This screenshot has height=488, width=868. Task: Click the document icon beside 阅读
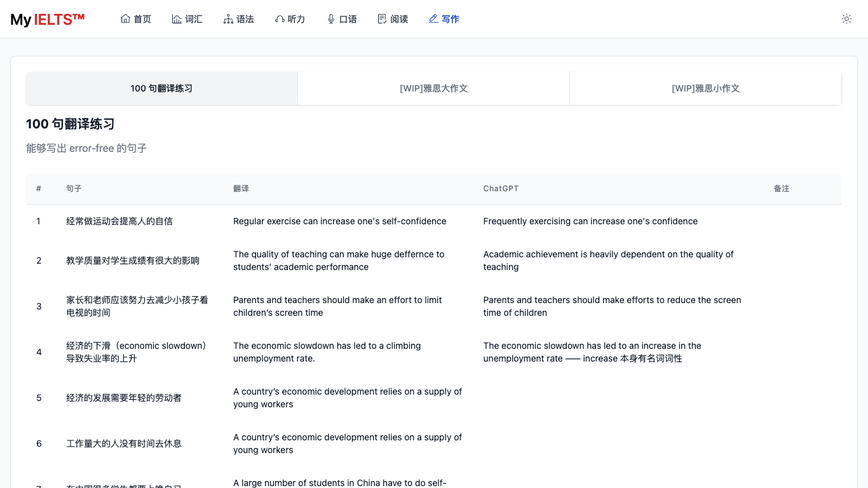point(382,19)
